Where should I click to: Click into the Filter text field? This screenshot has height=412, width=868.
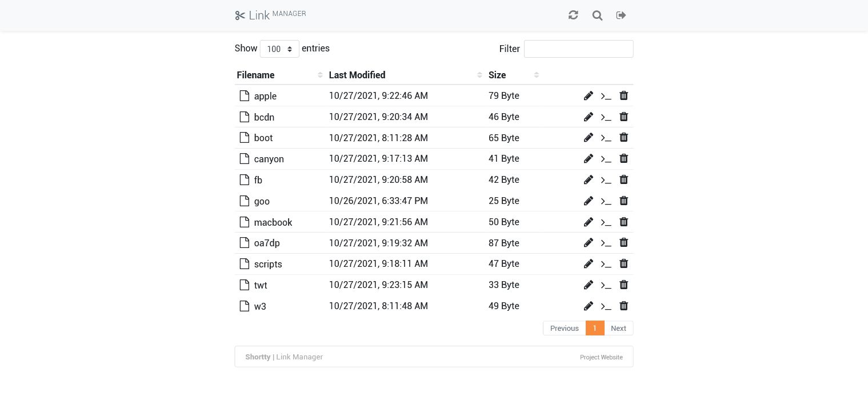point(578,49)
